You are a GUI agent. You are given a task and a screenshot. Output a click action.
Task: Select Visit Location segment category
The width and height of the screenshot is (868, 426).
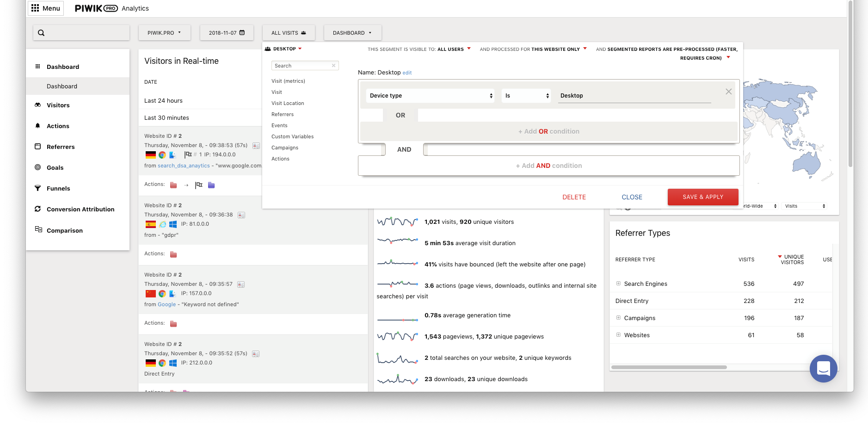tap(288, 103)
